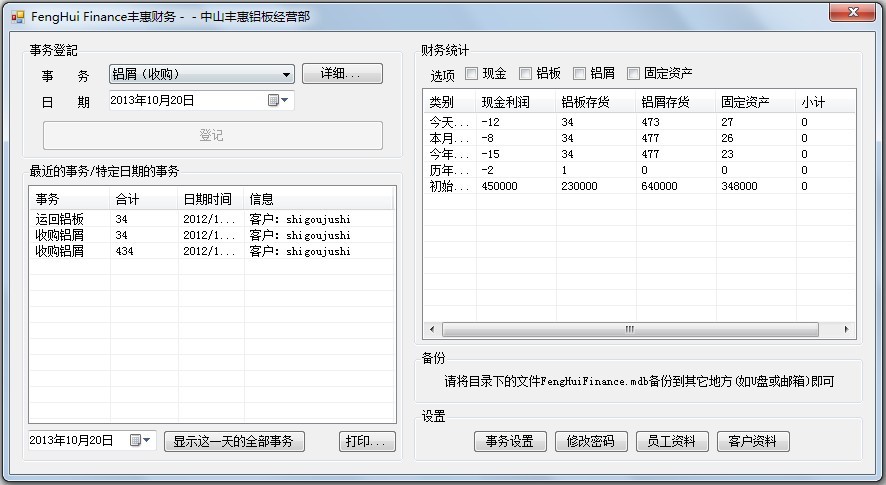886x485 pixels.
Task: Click the 类别 column header
Action: pos(450,102)
